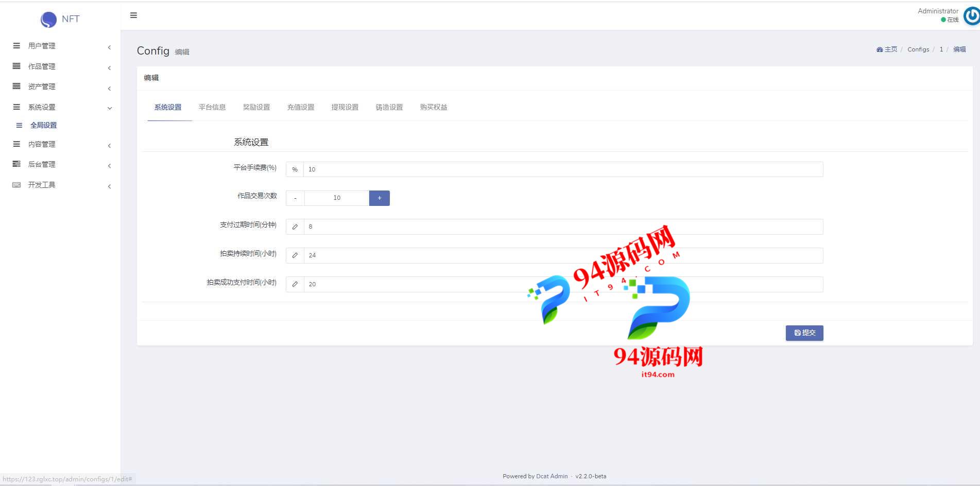Screen dimensions: 980x486
Task: Switch to 充值设置 tab
Action: coord(301,107)
